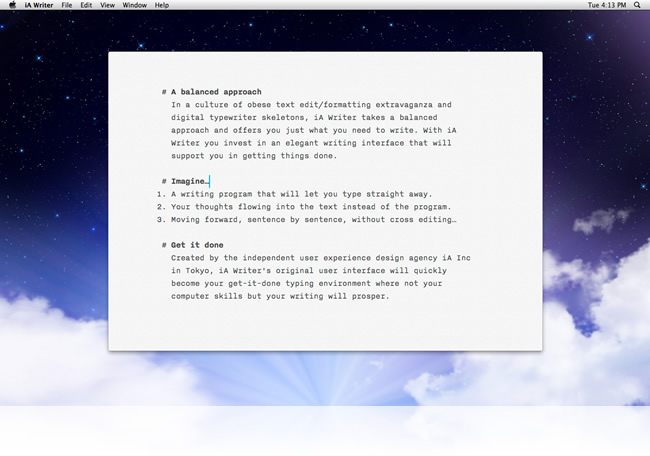Click the Spotlight search magnifier icon
Viewport: 650px width, 456px height.
click(638, 5)
